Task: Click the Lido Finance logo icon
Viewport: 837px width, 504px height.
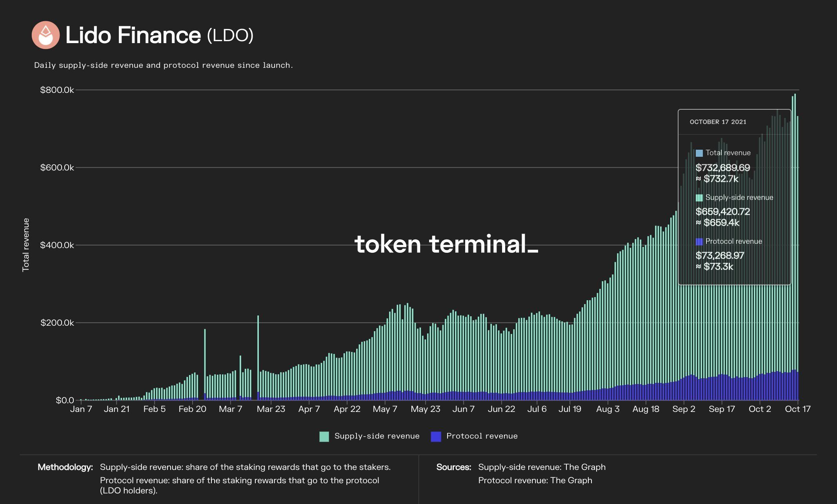Action: click(45, 35)
